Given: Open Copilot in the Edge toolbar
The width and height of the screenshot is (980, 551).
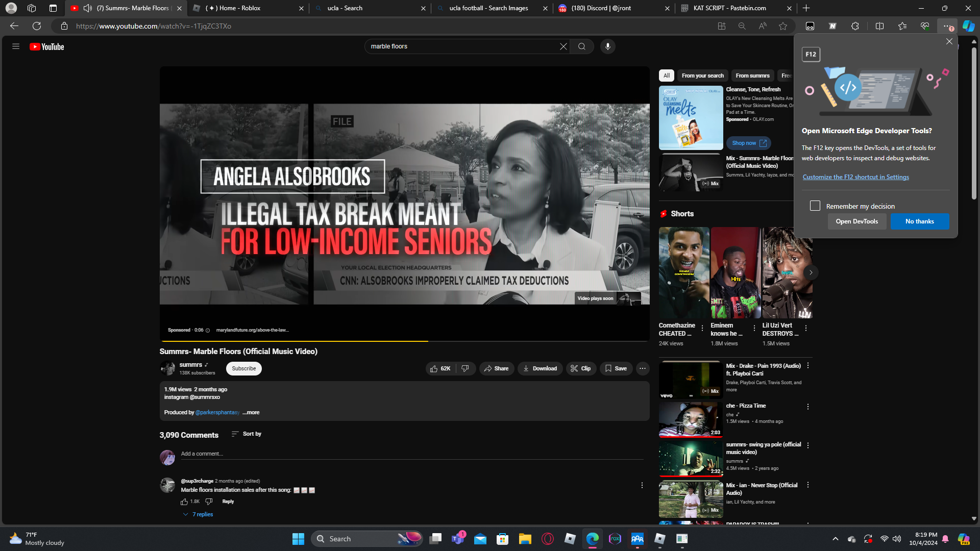Looking at the screenshot, I should (968, 26).
